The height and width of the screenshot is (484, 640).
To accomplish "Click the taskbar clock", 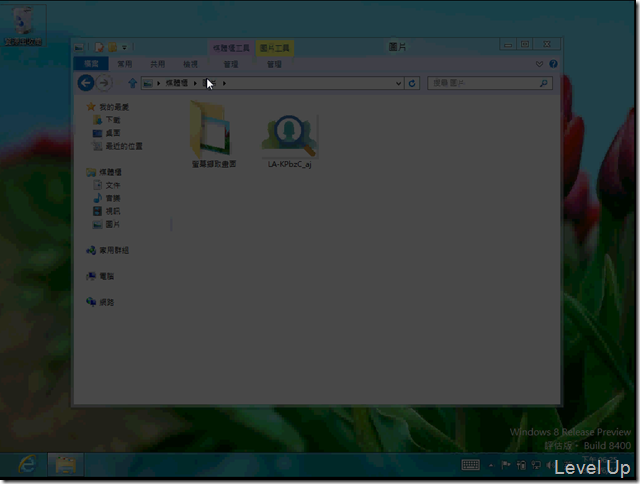I will pyautogui.click(x=600, y=464).
